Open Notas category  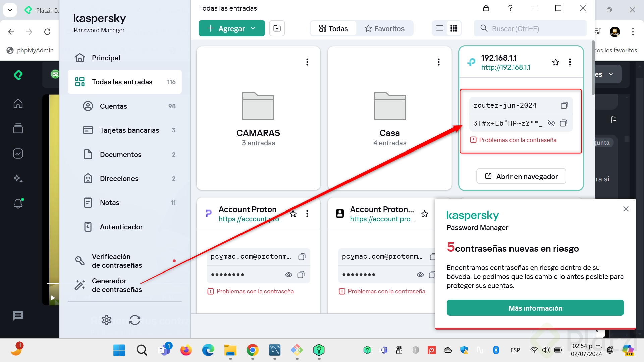125,203
